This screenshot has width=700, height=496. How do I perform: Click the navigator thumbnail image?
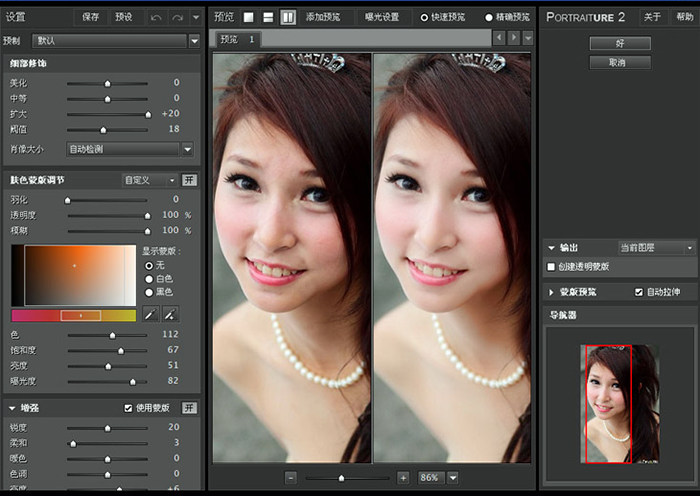[x=620, y=404]
